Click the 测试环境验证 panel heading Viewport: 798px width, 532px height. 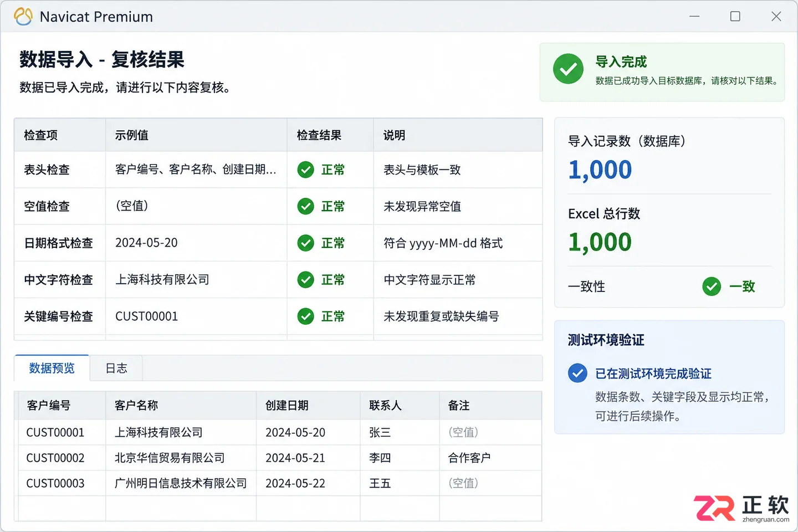[x=606, y=340]
